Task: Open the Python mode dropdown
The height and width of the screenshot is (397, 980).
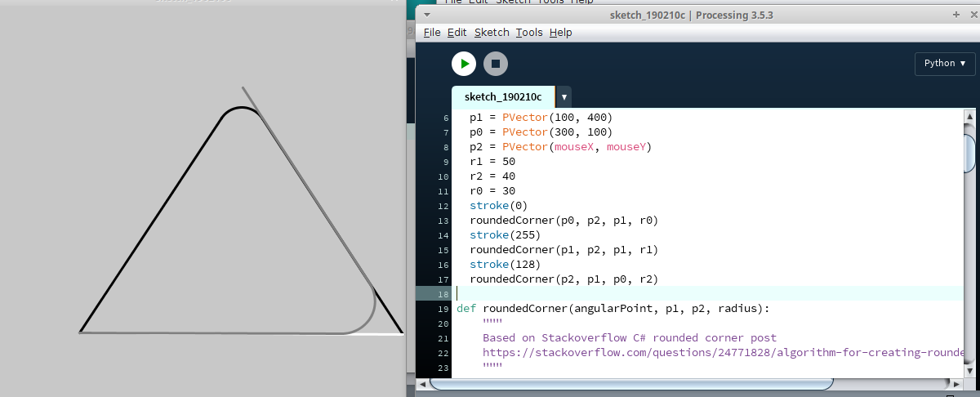Action: pos(945,63)
